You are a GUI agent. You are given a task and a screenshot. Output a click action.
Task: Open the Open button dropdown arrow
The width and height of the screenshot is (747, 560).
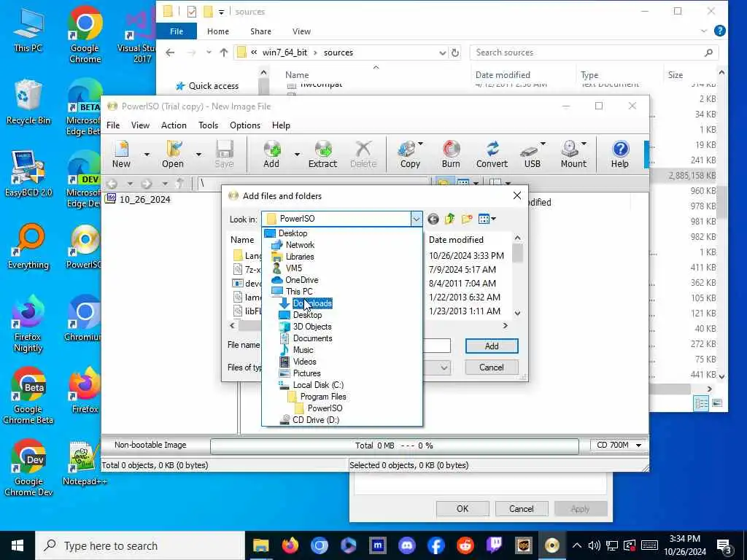point(198,155)
